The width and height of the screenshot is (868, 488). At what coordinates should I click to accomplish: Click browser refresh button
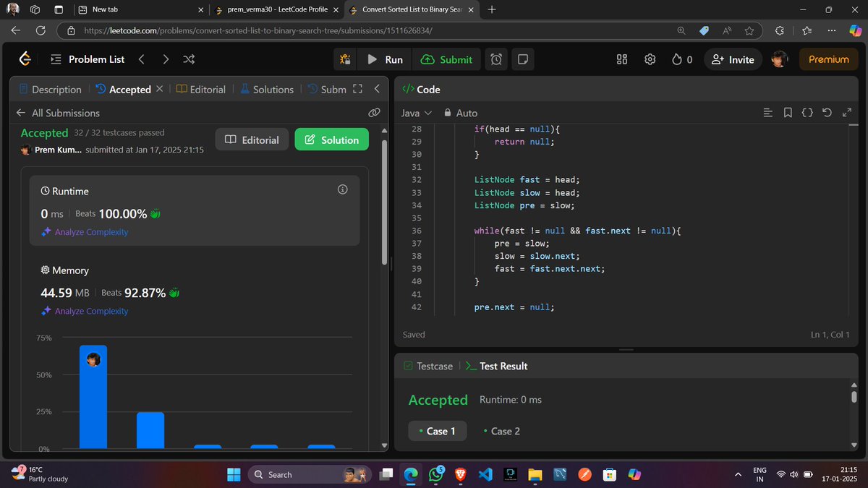(41, 30)
